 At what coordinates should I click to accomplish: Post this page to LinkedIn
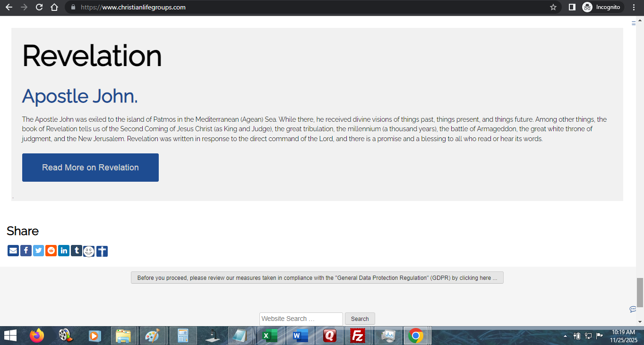(x=64, y=251)
